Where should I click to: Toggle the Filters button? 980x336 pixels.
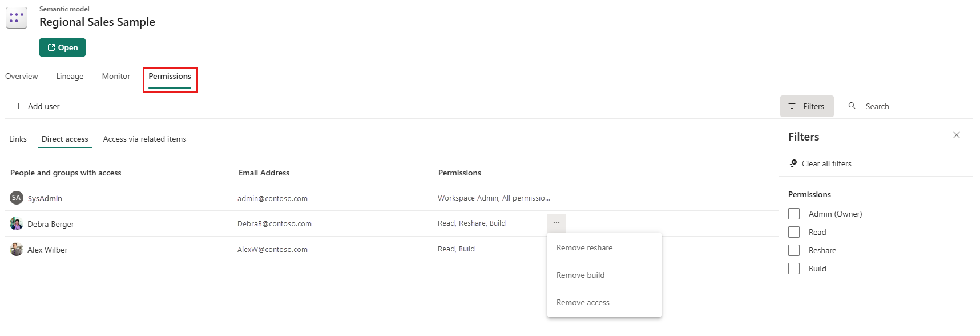806,106
